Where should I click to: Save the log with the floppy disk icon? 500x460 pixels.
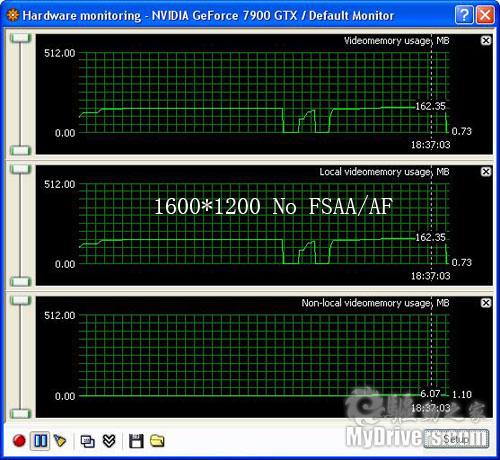coord(136,441)
